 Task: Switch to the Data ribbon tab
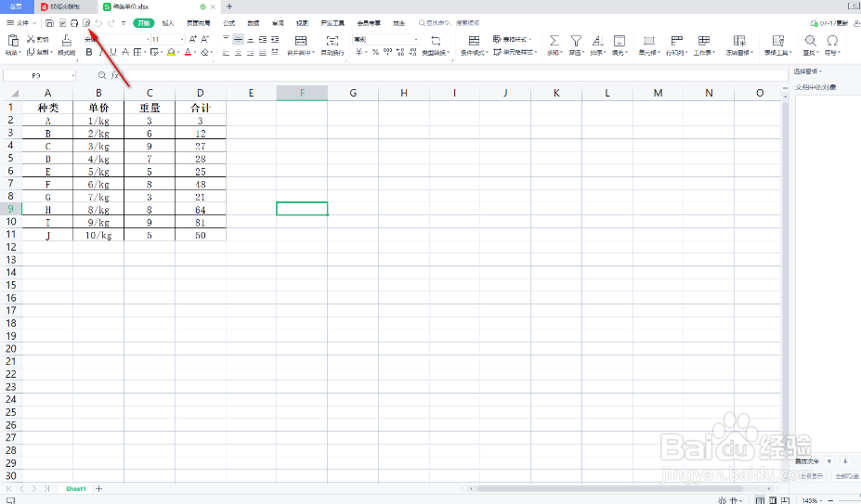coord(254,23)
